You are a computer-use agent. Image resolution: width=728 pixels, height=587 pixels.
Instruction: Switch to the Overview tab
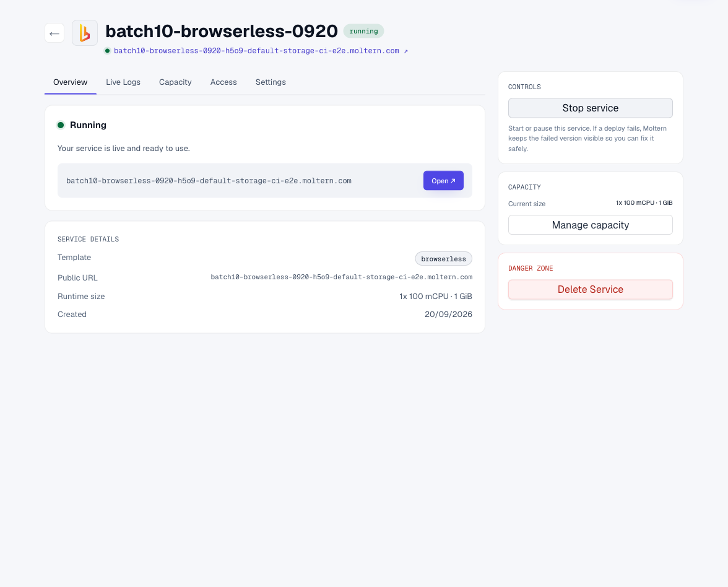(x=70, y=82)
